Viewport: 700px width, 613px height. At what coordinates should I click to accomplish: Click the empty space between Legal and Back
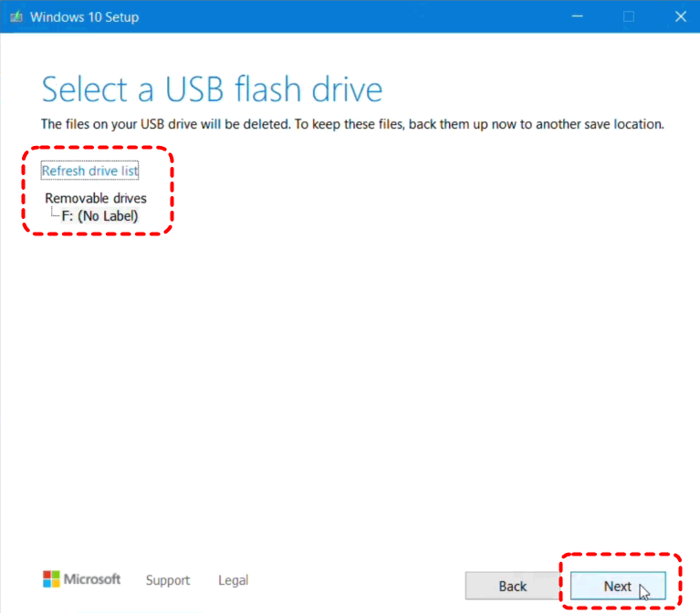pyautogui.click(x=357, y=580)
